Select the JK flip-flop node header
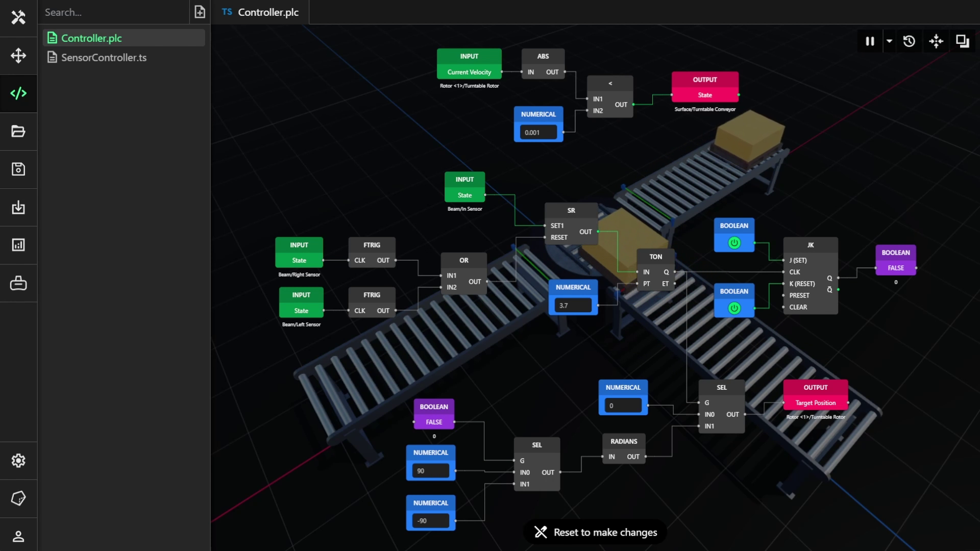980x551 pixels. tap(811, 245)
